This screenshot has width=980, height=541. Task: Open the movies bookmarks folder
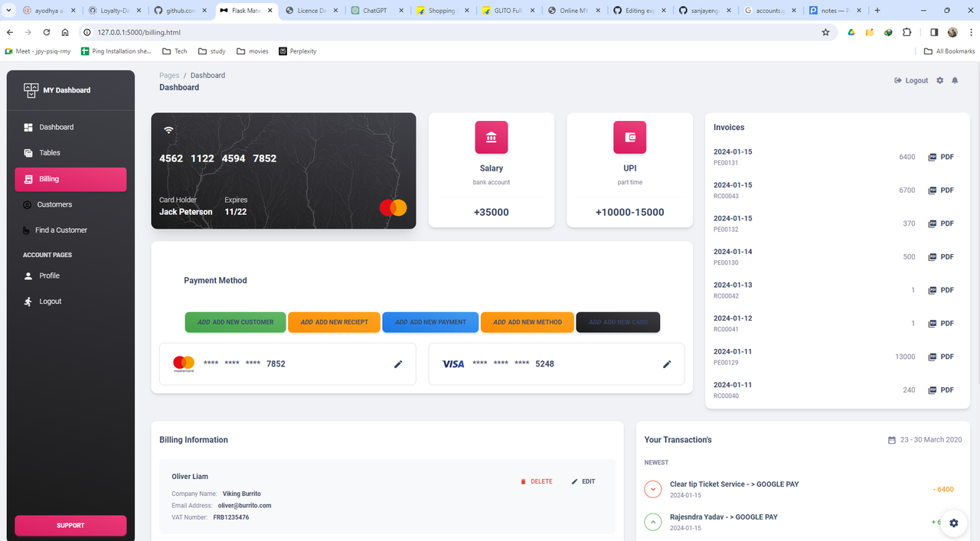(253, 51)
